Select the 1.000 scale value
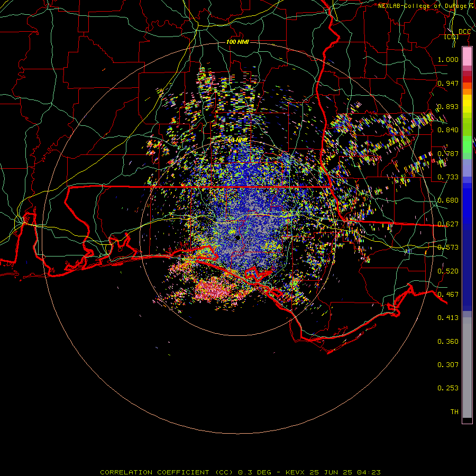Viewport: 476px width, 476px height. click(448, 59)
